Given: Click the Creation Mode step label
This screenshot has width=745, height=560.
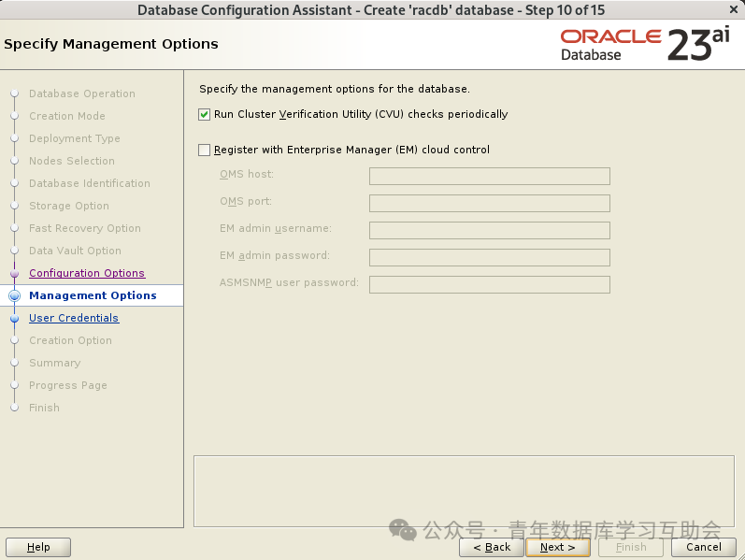Looking at the screenshot, I should coord(67,116).
